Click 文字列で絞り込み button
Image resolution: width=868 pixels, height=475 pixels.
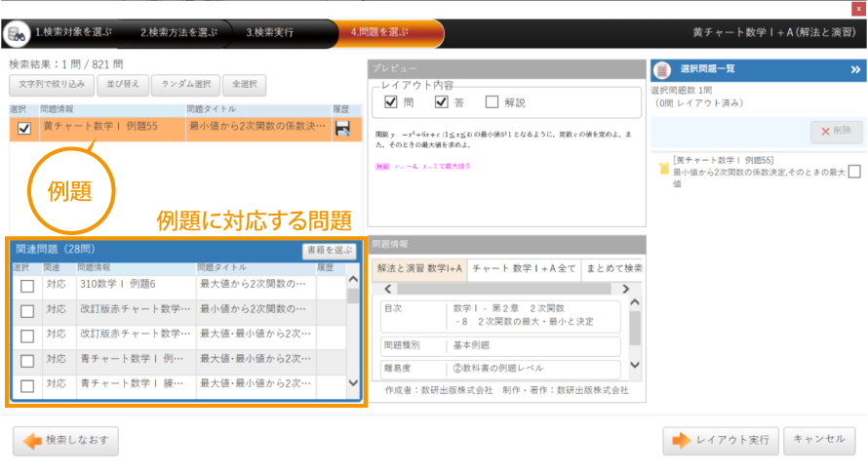pos(52,84)
